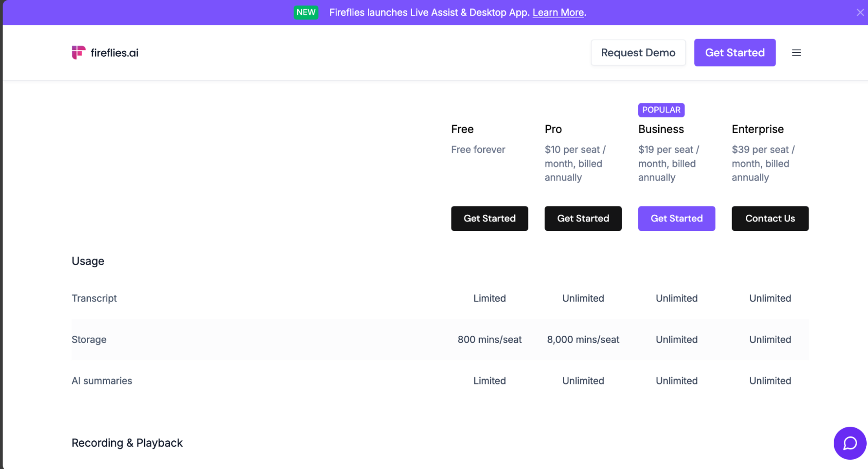Screen dimensions: 868x469
Task: Click the POPULAR badge above Business
Action: [x=661, y=110]
